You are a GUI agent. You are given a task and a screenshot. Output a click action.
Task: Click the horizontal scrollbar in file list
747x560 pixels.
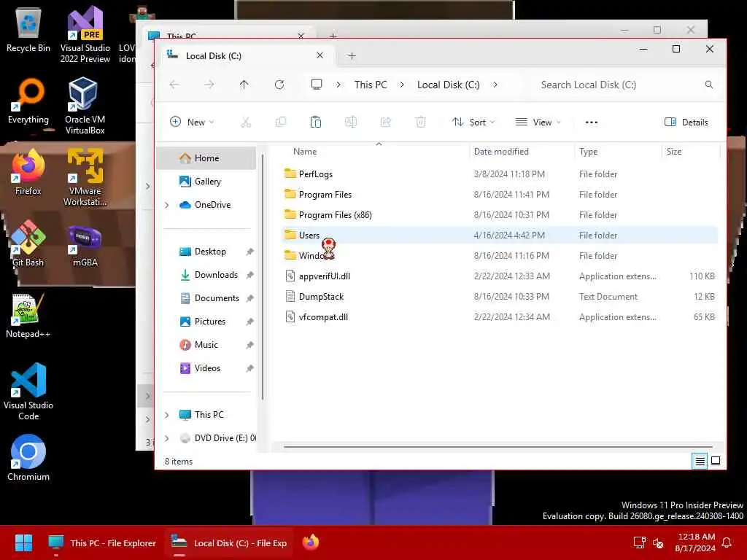[x=498, y=447]
